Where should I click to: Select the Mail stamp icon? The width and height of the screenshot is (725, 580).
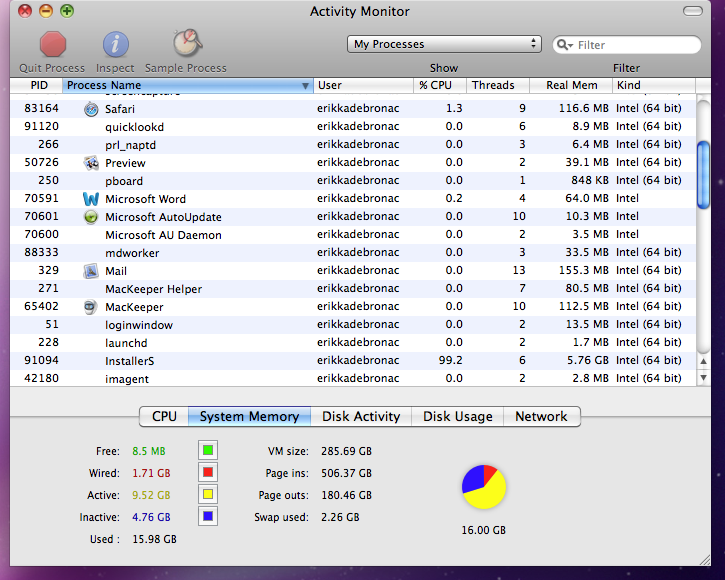coord(91,271)
